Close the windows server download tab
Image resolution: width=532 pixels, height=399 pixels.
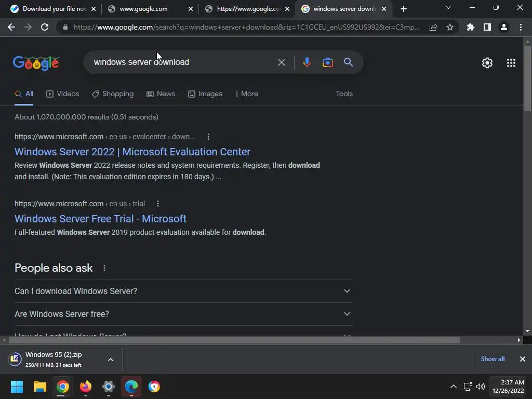(384, 9)
